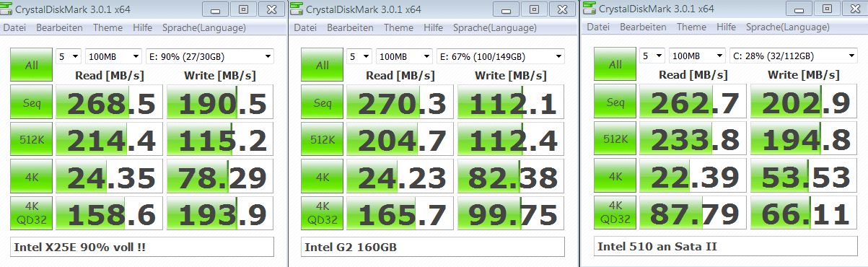Open Hilfe menu in first window
868x267 pixels.
142,27
